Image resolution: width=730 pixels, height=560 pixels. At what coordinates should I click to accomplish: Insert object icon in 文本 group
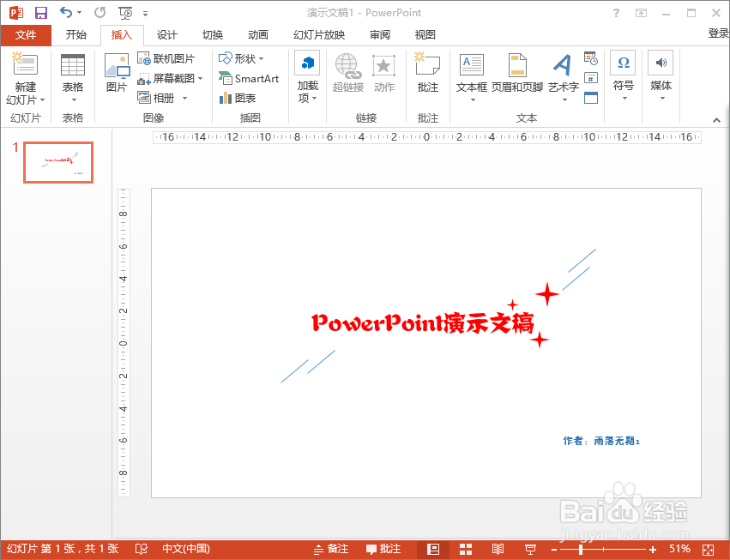(x=591, y=98)
